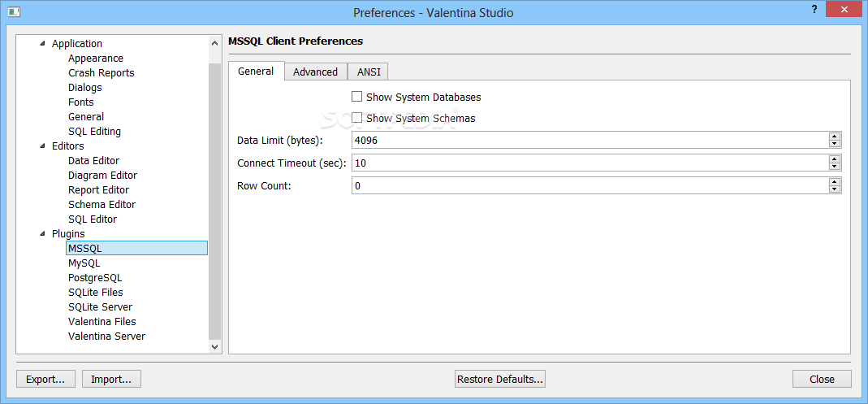Decrease Connect Timeout with down arrow
Image resolution: width=868 pixels, height=404 pixels.
coord(834,167)
